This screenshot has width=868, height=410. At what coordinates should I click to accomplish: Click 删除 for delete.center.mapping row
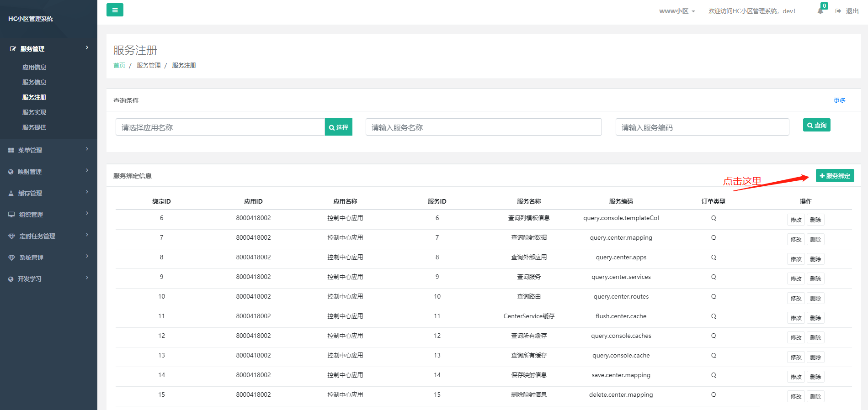pyautogui.click(x=815, y=396)
